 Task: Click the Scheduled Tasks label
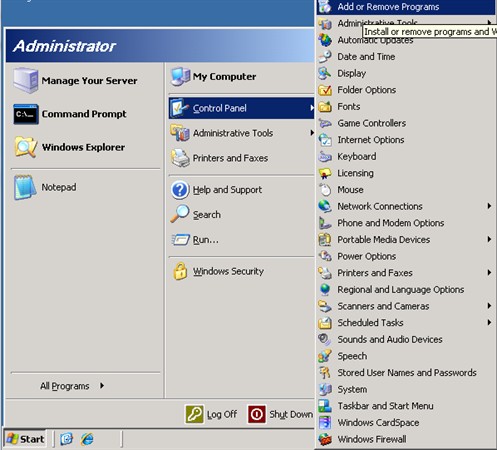pos(370,323)
